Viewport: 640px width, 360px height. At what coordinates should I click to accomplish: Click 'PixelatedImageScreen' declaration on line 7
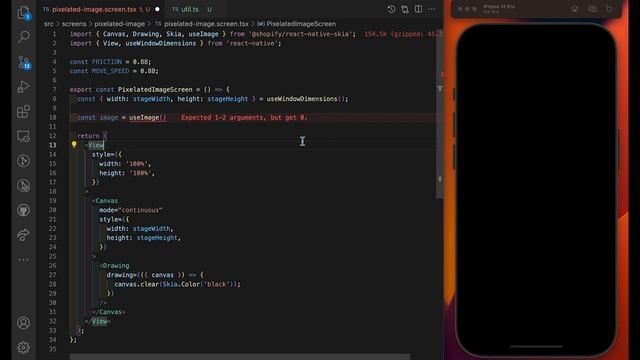coord(155,89)
